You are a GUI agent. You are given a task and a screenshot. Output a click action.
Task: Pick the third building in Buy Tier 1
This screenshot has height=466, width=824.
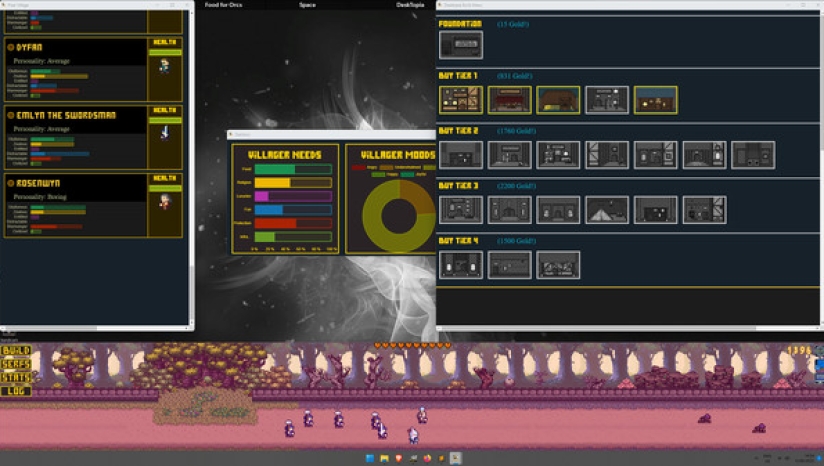(558, 100)
